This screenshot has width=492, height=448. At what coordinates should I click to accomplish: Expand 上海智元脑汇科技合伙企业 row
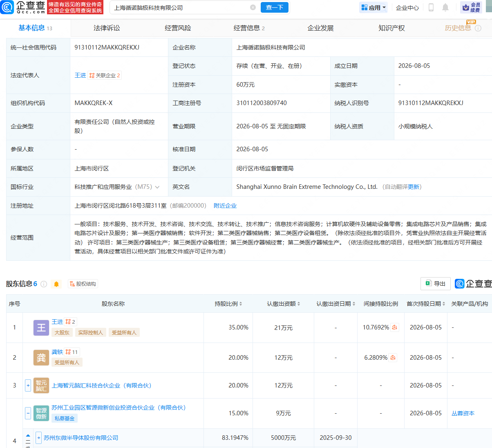[x=28, y=385]
